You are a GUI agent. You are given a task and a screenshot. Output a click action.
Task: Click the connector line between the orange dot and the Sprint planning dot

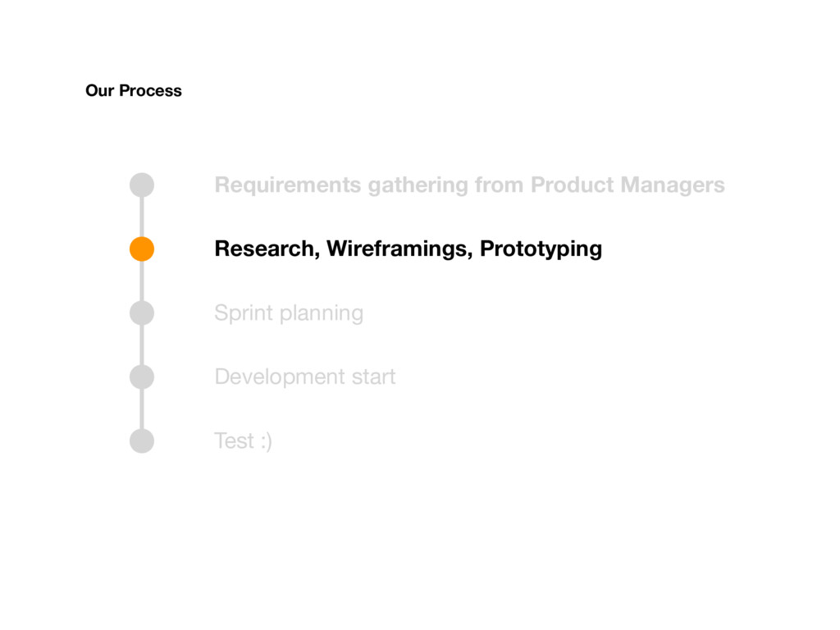[x=142, y=281]
